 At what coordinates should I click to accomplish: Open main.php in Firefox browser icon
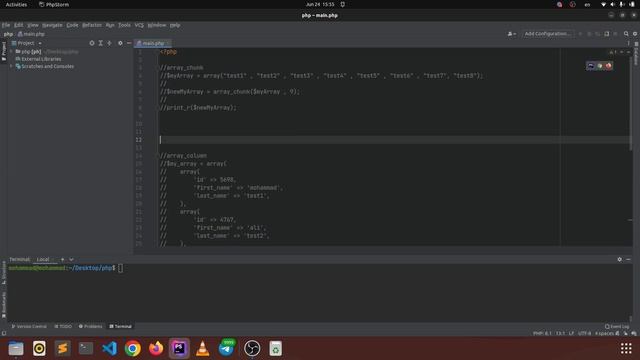click(x=609, y=66)
